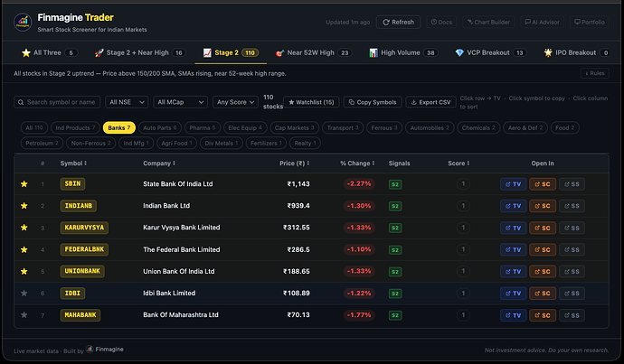
Task: Open MAHABANK in TV
Action: pos(513,315)
